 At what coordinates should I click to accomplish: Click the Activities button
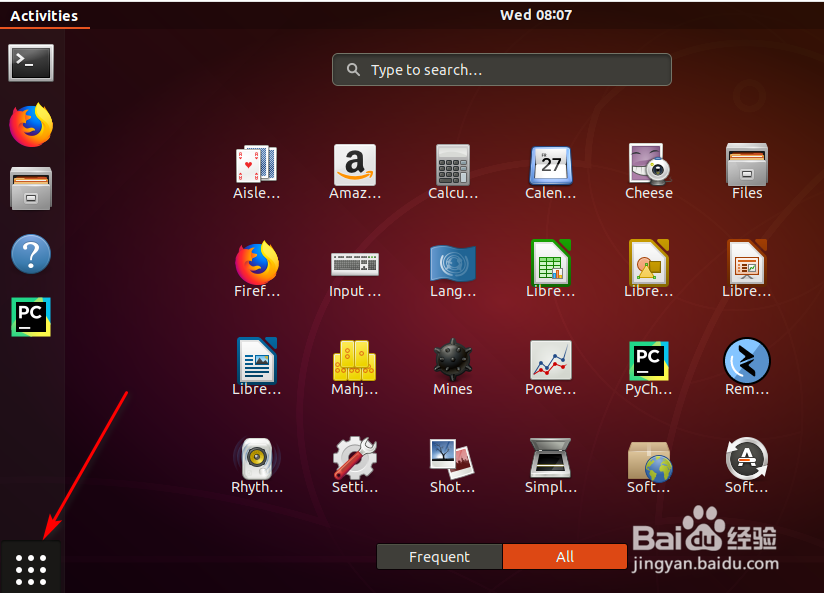tap(44, 16)
